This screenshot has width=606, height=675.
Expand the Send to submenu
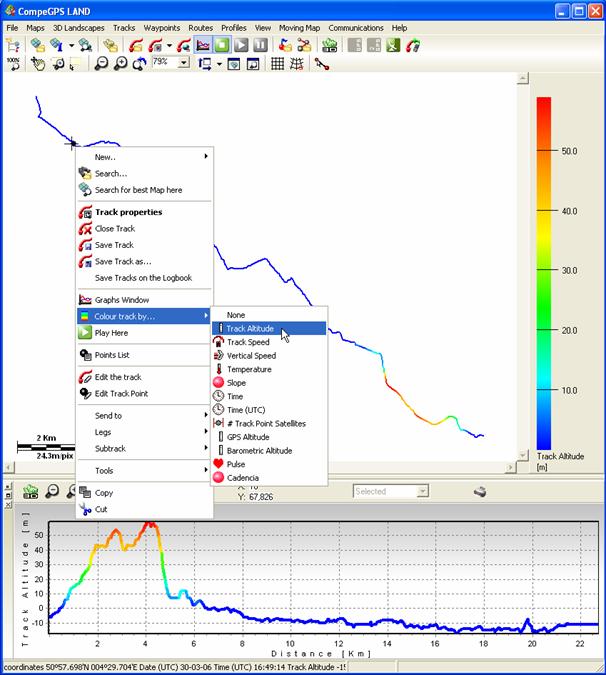pos(145,415)
